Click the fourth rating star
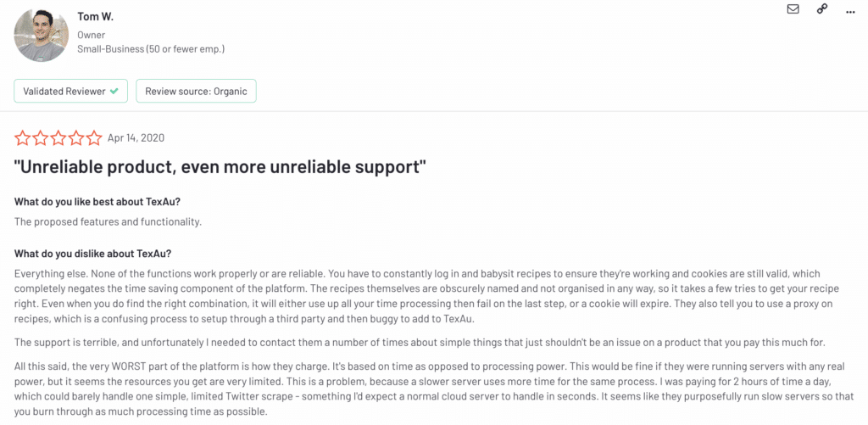Screen dimensions: 868x425 point(75,138)
